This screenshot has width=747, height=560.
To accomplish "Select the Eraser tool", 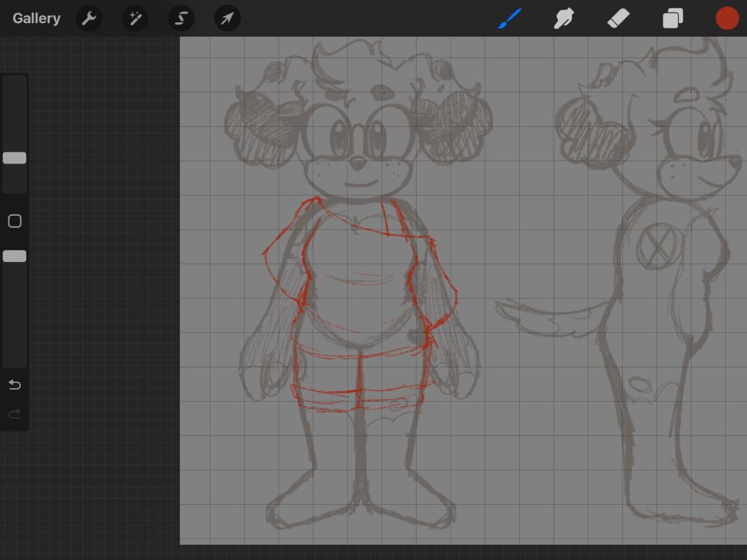I will [x=619, y=19].
